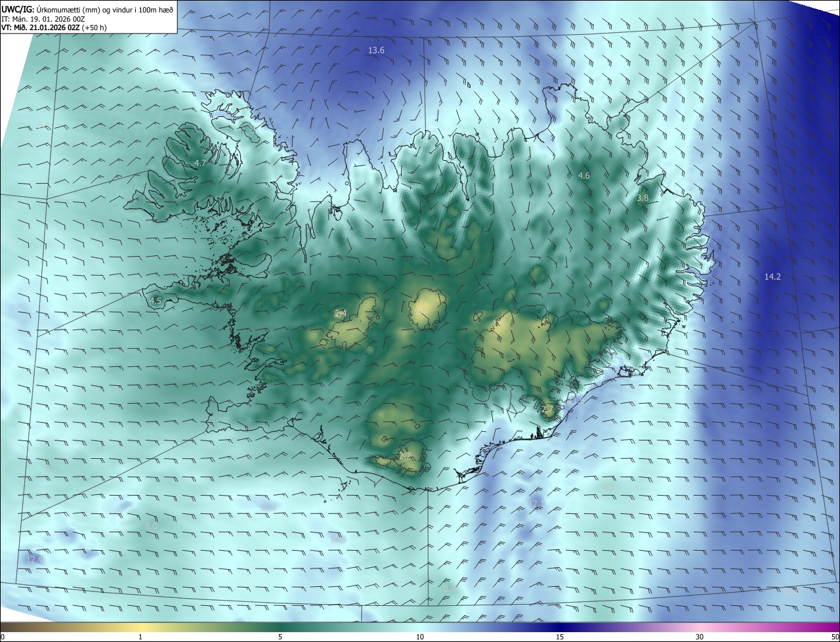Image resolution: width=840 pixels, height=642 pixels.
Task: Click the 2.7 value at Vatnajökull's southern tip
Action: [548, 410]
